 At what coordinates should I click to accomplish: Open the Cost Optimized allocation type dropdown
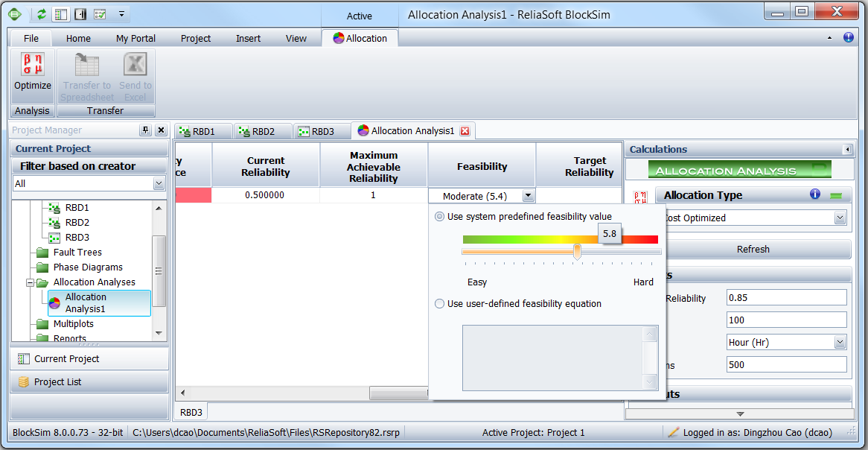(841, 218)
